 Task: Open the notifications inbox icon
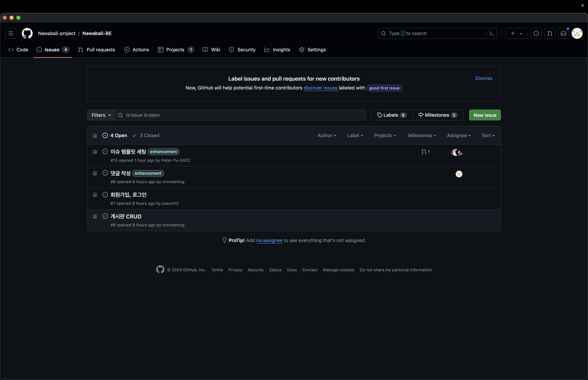(x=563, y=33)
